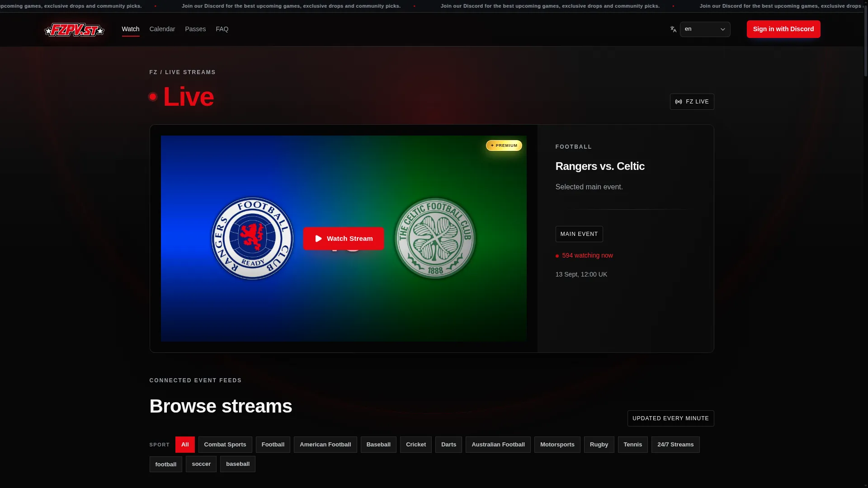868x488 pixels.
Task: Show the 24/7 Streams filter
Action: coord(675,445)
